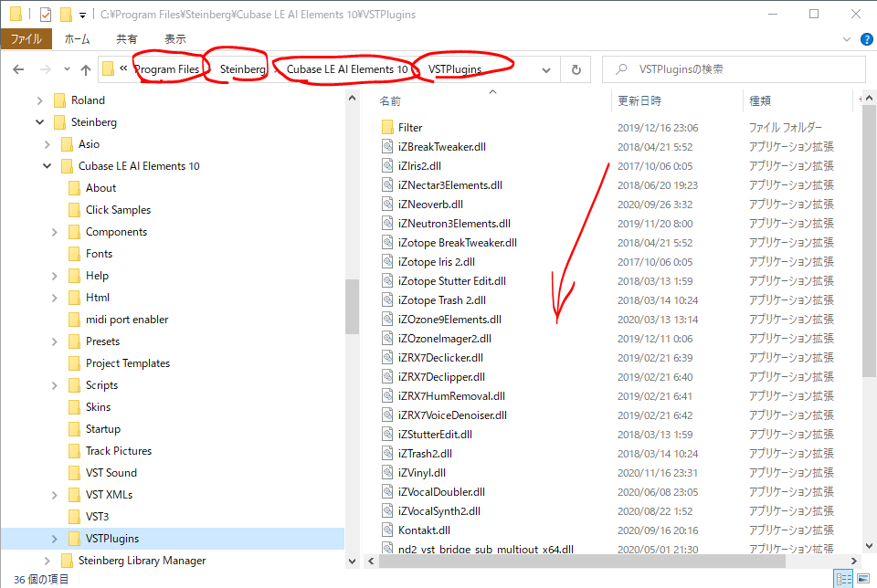Go back to the previous folder
The width and height of the screenshot is (877, 588).
click(x=18, y=69)
